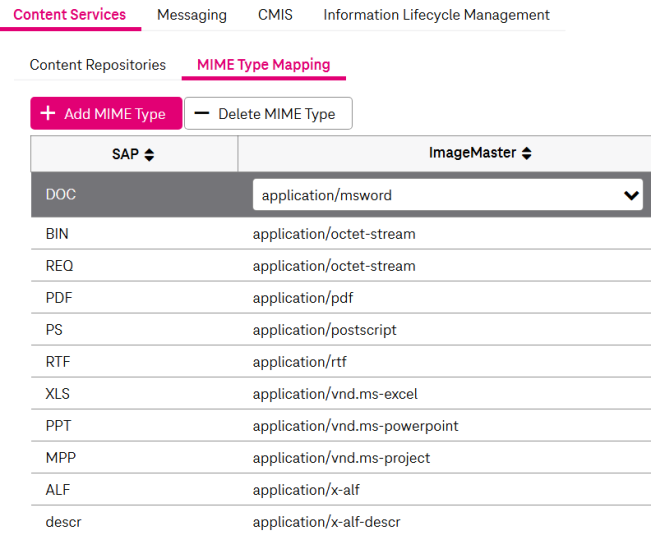Image resolution: width=651 pixels, height=535 pixels.
Task: Open the ImageMaster MIME type combo box
Action: [x=440, y=196]
